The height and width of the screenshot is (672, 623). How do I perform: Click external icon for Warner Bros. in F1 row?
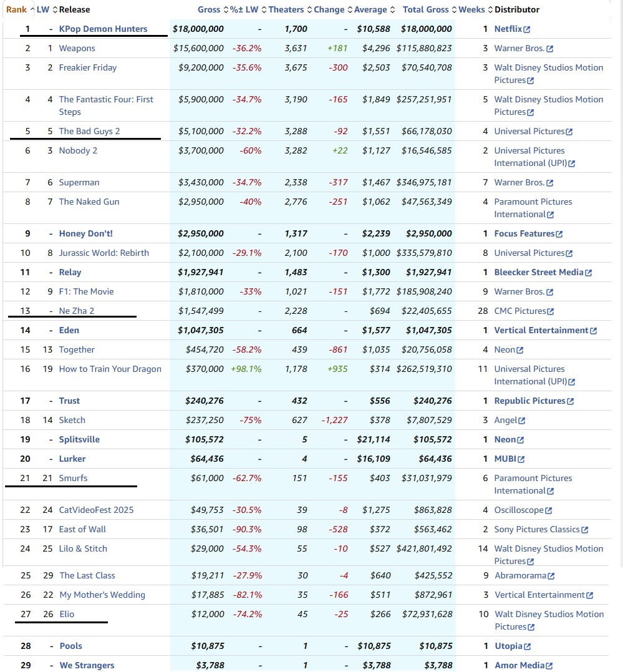(x=550, y=292)
